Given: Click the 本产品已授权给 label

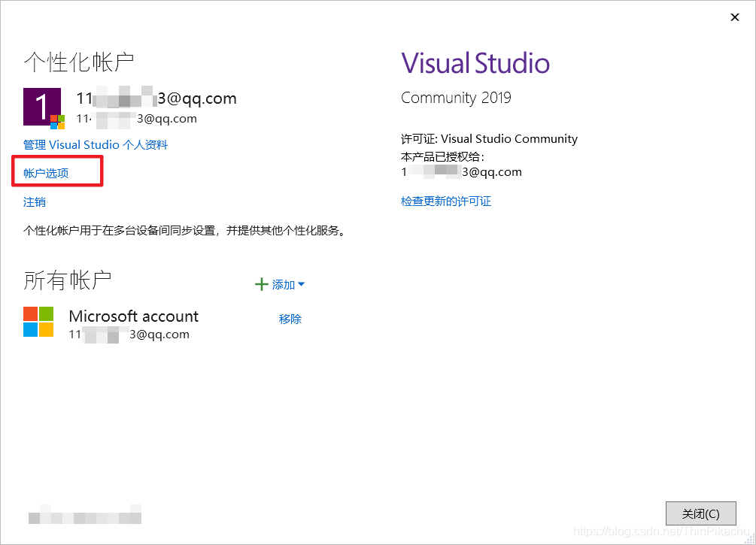Looking at the screenshot, I should [442, 157].
